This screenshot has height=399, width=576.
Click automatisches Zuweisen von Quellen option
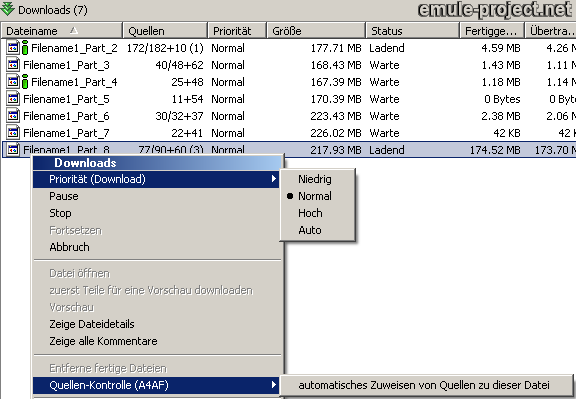tap(424, 385)
